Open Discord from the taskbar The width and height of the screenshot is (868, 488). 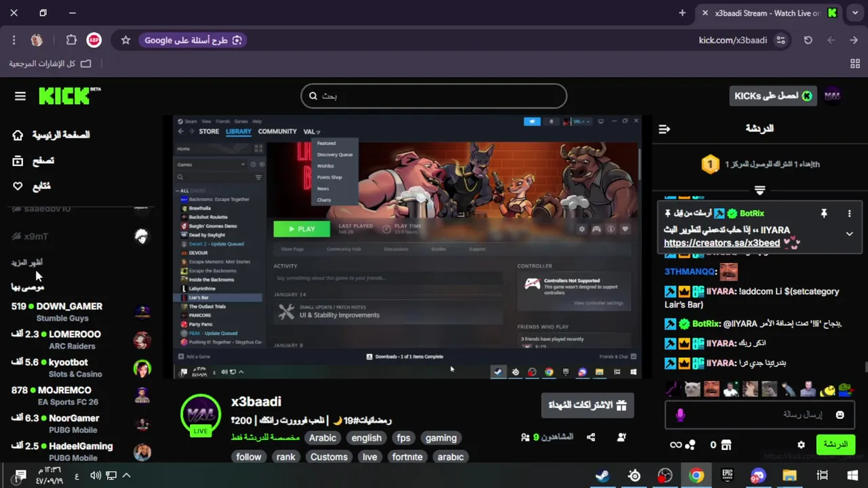click(758, 476)
